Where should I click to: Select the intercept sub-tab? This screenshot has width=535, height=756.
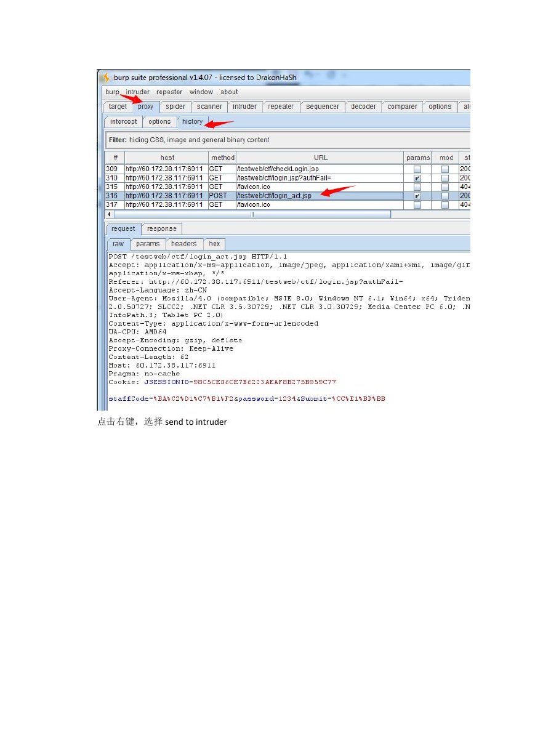coord(124,121)
